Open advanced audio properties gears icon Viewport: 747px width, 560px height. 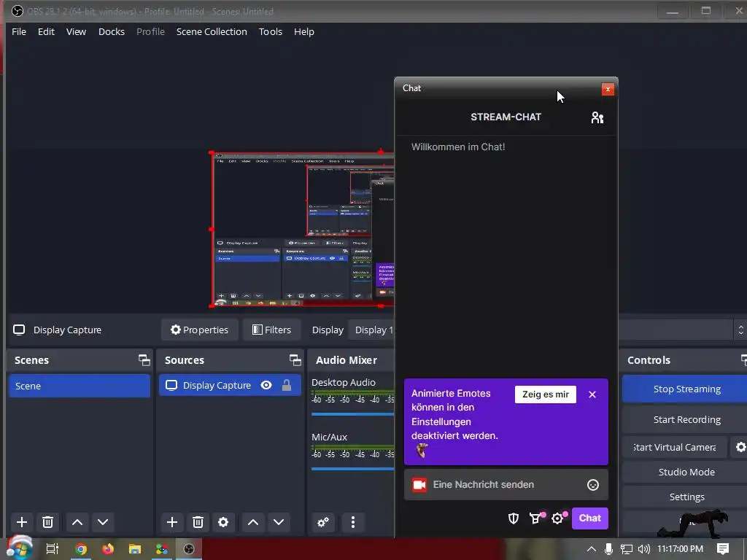323,522
